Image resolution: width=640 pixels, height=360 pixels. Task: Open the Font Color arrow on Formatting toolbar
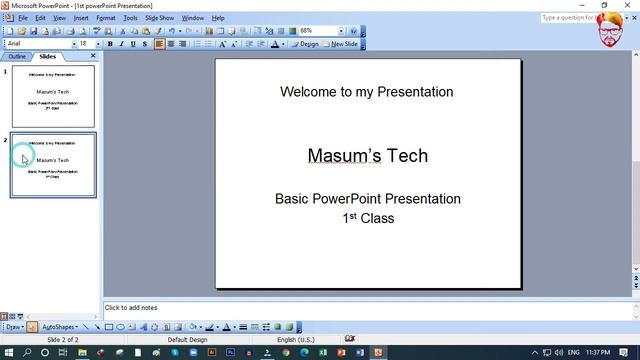[283, 44]
